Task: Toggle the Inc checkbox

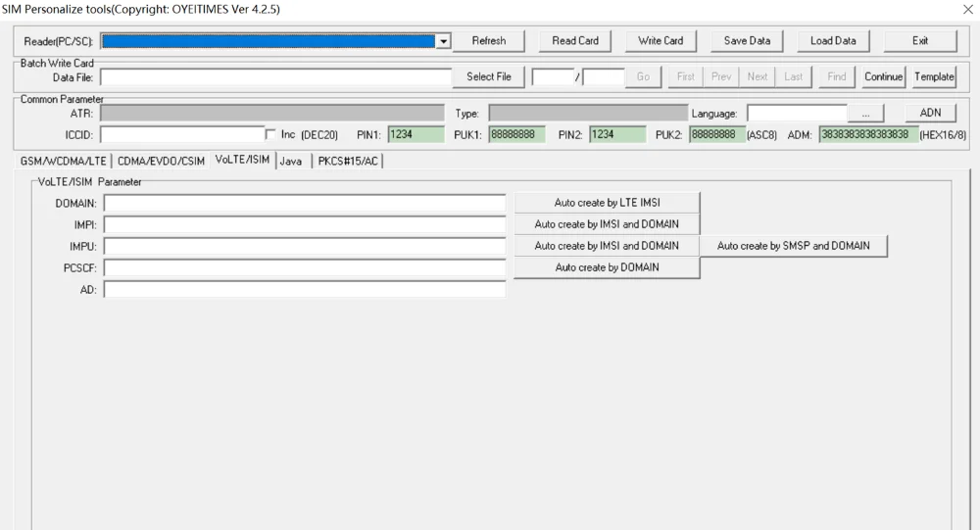Action: (270, 134)
